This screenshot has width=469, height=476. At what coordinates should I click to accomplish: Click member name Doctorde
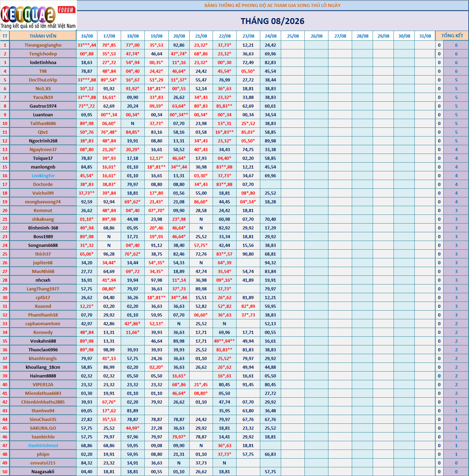pyautogui.click(x=43, y=185)
